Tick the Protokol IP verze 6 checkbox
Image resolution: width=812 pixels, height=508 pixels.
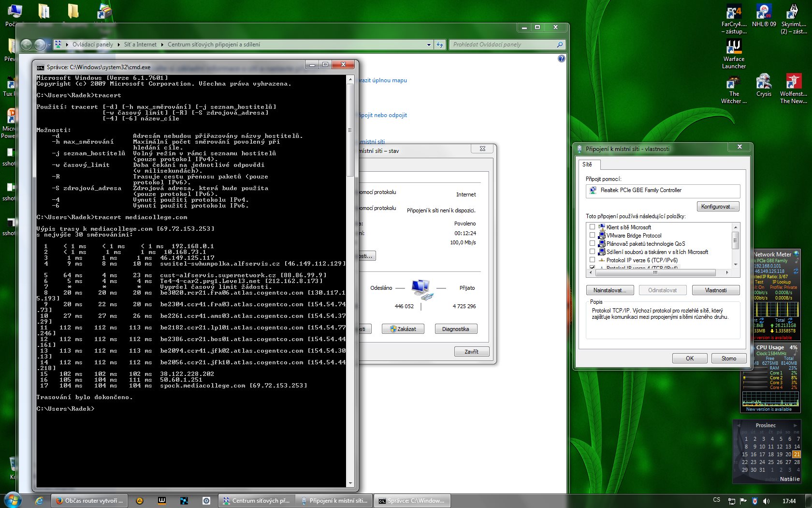[x=592, y=260]
